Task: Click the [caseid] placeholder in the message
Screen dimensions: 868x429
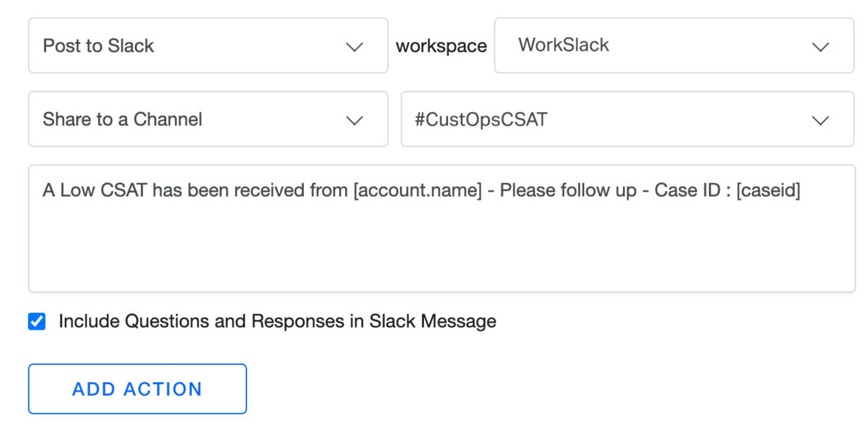Action: (x=768, y=191)
